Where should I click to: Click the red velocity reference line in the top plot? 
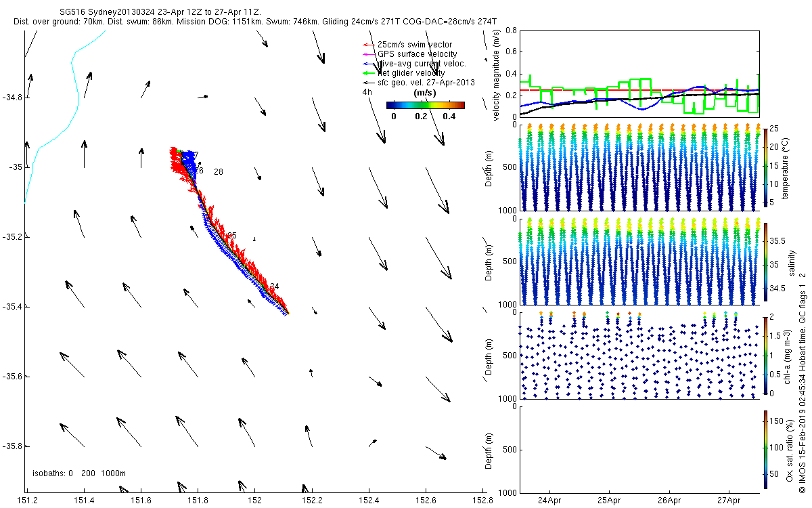point(639,89)
